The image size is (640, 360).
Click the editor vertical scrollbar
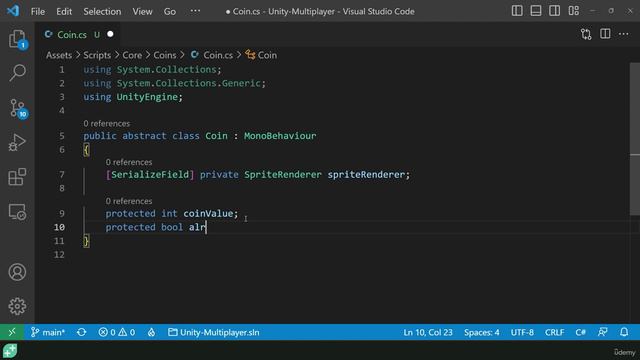coord(635,139)
